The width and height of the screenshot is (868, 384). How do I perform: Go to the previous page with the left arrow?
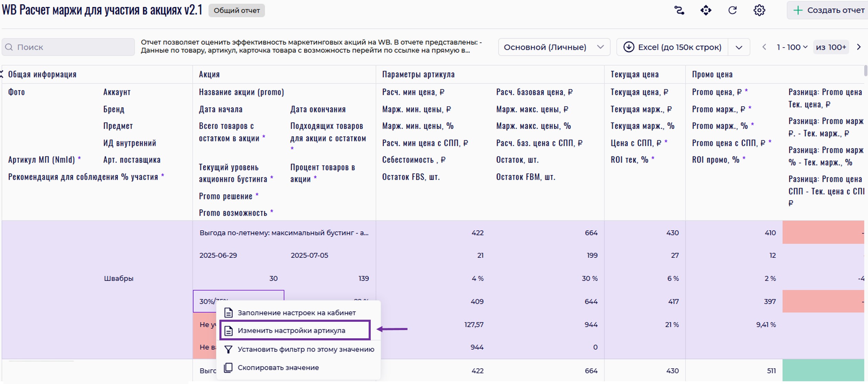click(764, 47)
